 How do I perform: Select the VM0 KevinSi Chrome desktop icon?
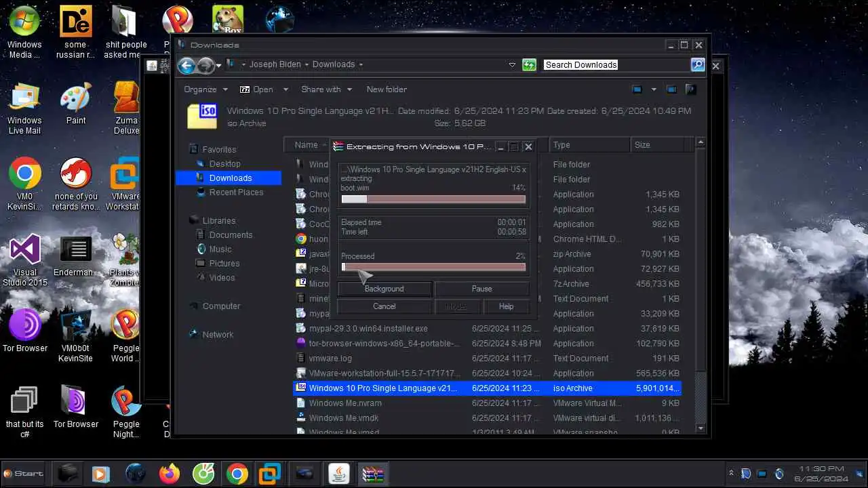pyautogui.click(x=24, y=184)
